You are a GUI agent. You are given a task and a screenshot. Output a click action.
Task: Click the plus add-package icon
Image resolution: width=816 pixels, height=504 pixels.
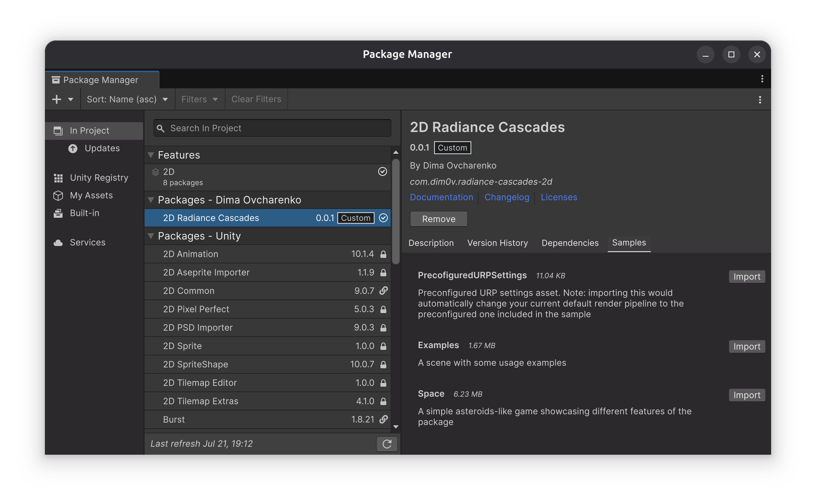coord(57,99)
